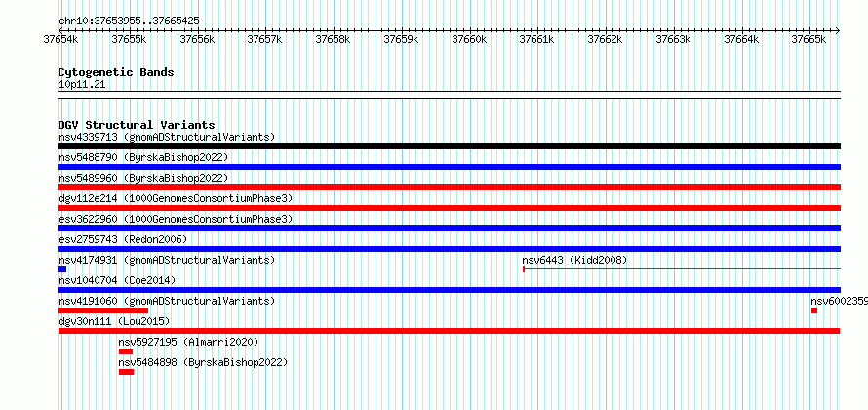
Task: Click the 37665k ruler tick label
Action: (x=809, y=39)
